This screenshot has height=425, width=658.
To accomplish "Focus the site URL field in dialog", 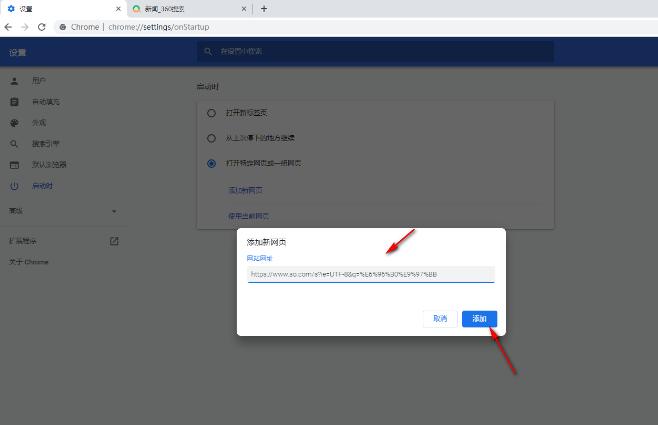I will coord(371,274).
